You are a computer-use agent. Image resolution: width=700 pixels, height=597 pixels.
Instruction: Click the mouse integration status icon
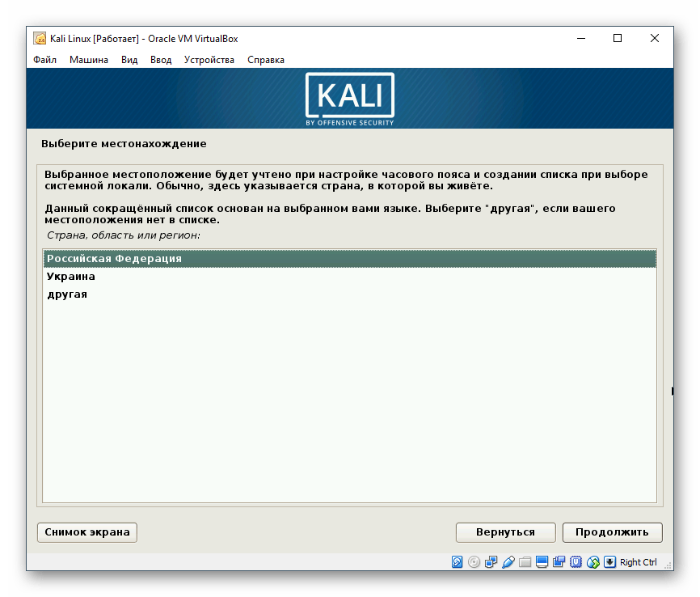[x=592, y=561]
